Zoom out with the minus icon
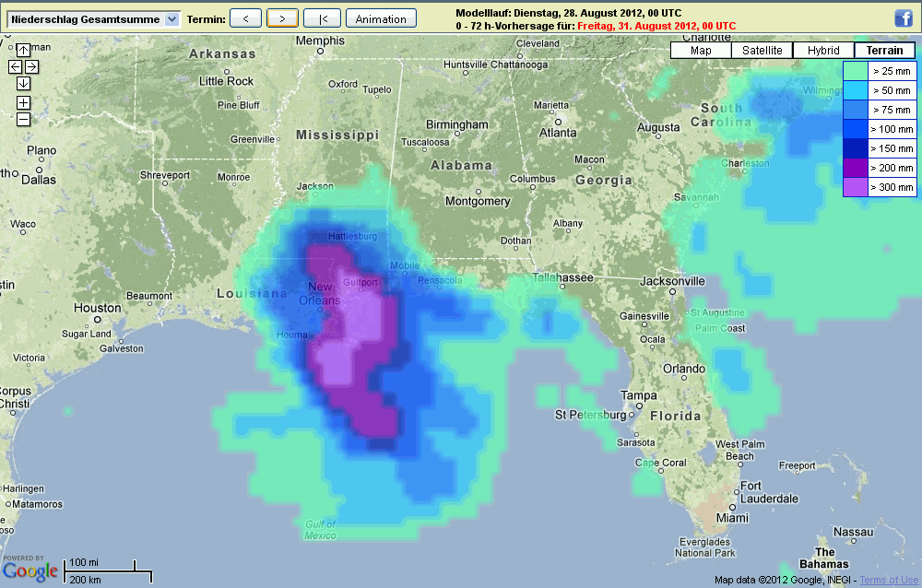The image size is (922, 588). coord(23,120)
